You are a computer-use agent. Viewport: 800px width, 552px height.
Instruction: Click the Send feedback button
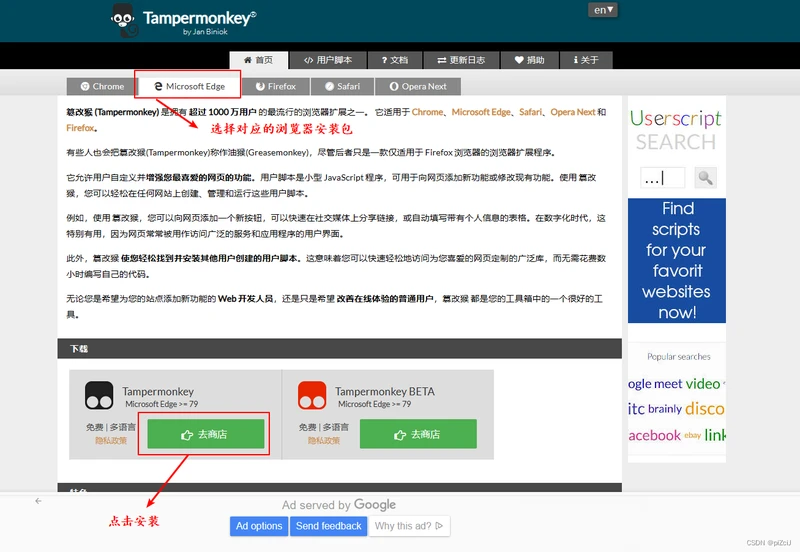pos(329,526)
